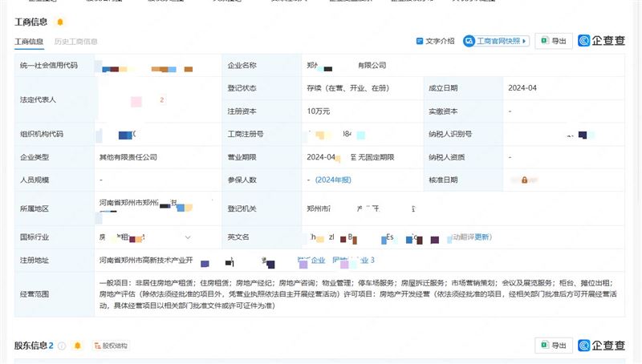Click the 经营范围 description text
This screenshot has height=364, width=642.
[358, 294]
